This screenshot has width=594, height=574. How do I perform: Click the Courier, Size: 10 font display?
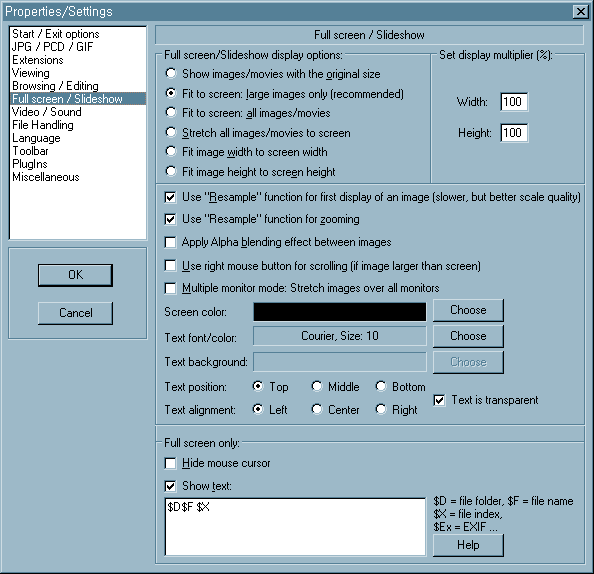339,336
